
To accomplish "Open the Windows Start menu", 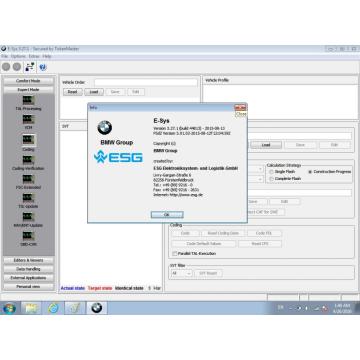I will point(9,308).
